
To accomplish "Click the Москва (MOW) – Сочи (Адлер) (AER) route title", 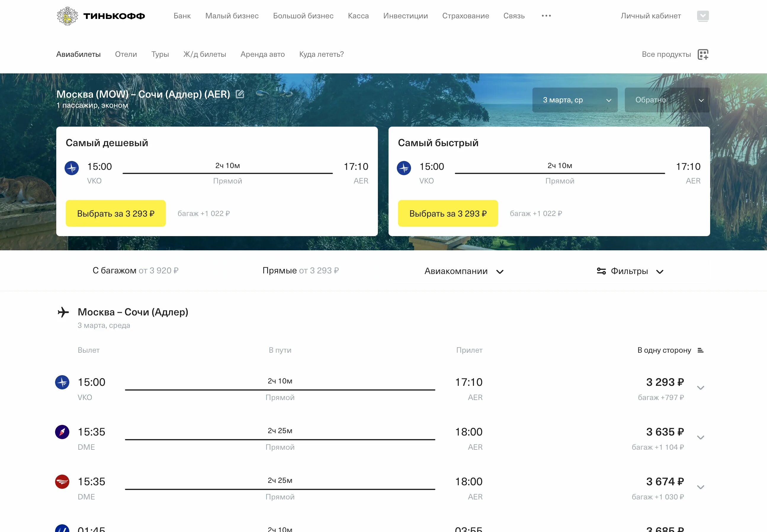I will (x=143, y=94).
